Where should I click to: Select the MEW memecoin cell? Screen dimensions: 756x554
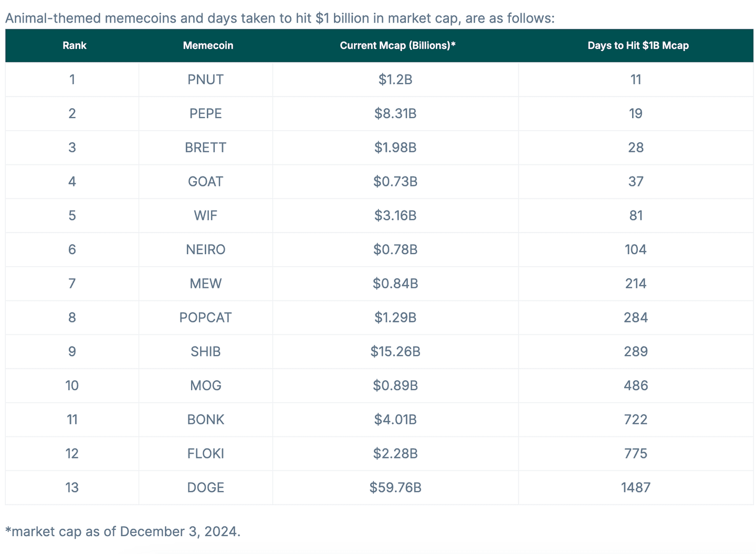(205, 284)
